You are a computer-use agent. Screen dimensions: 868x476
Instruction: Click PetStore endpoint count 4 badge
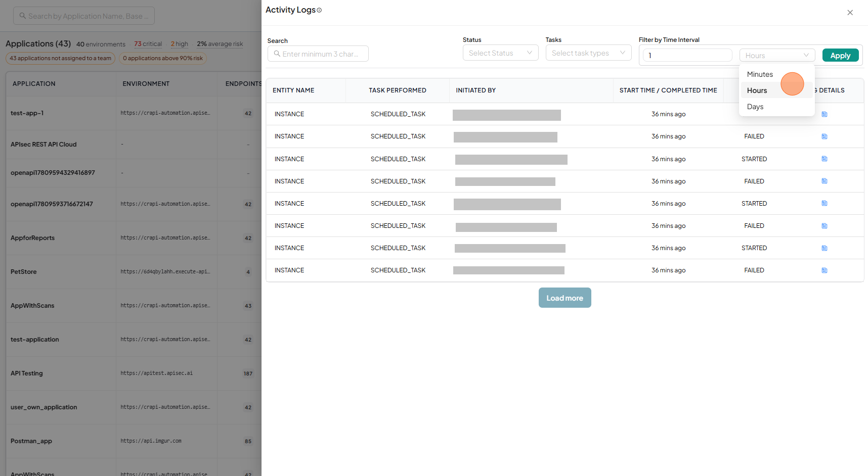248,272
